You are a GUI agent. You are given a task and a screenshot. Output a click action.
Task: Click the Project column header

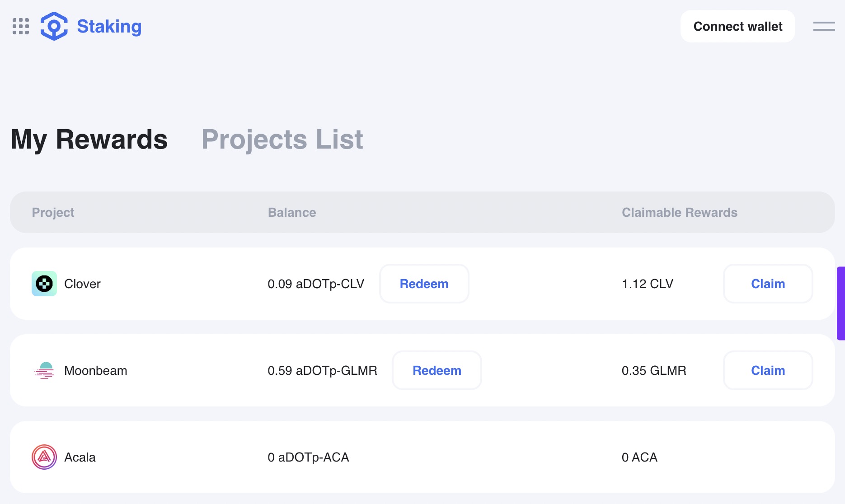53,213
